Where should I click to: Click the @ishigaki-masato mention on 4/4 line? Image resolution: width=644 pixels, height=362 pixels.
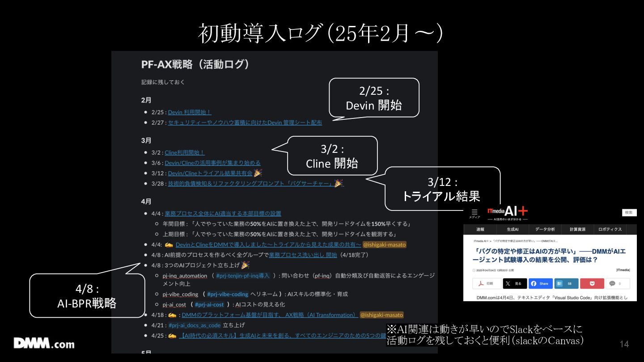385,244
